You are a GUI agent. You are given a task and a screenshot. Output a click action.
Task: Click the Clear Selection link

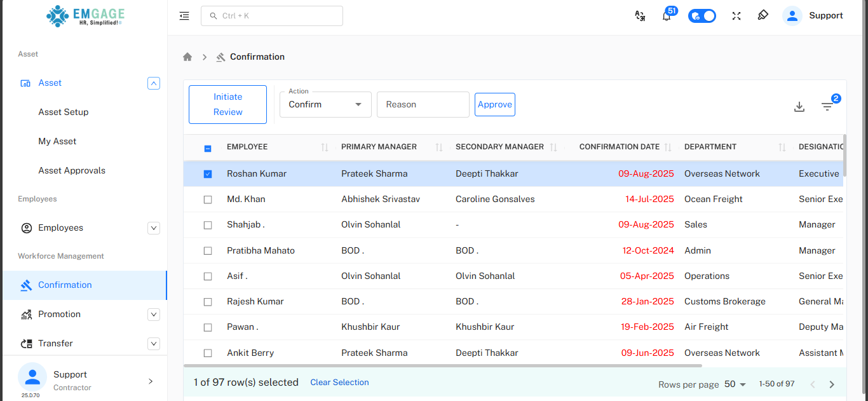[x=339, y=383]
